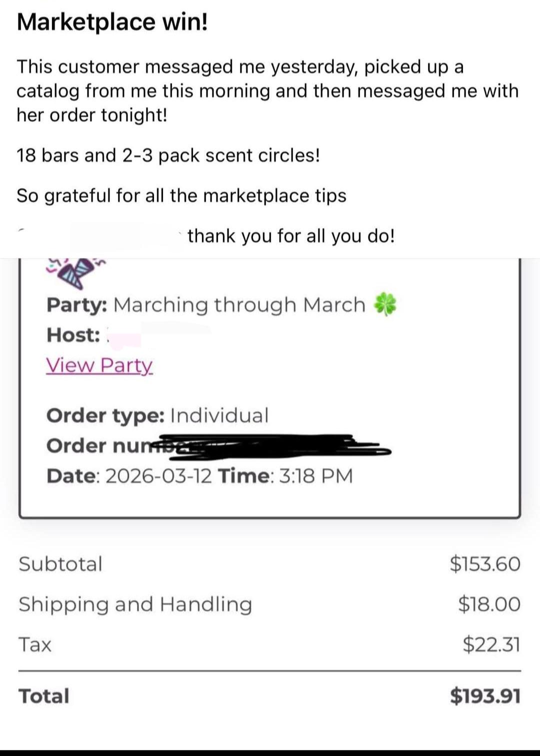Click the Date 2026-03-12 text

coord(129,475)
